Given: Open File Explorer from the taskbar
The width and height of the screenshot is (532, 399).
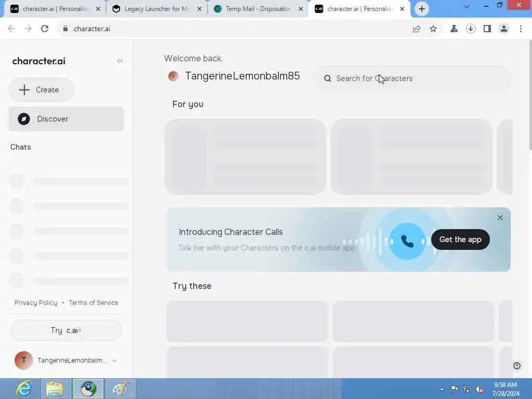Looking at the screenshot, I should 55,389.
